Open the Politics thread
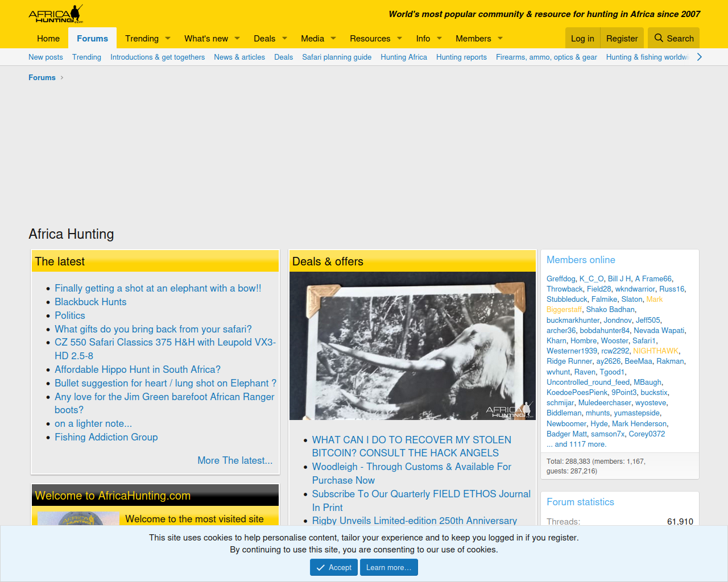Viewport: 728px width, 582px height. point(69,315)
